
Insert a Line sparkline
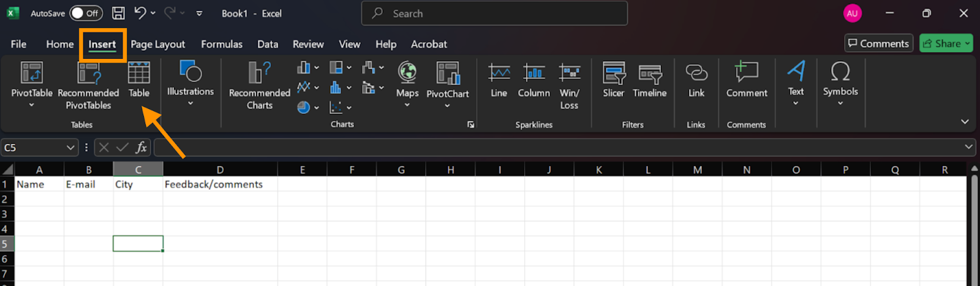point(499,80)
